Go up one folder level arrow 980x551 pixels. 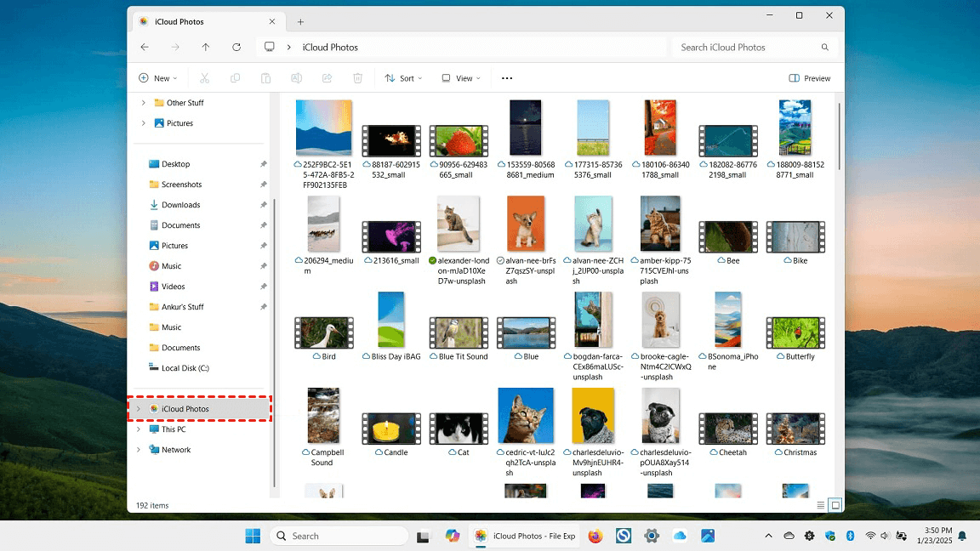[206, 48]
